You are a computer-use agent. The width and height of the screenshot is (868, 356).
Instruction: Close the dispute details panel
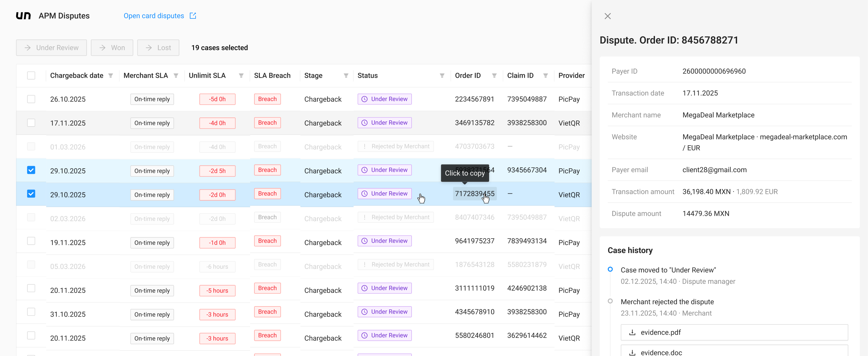(x=607, y=16)
